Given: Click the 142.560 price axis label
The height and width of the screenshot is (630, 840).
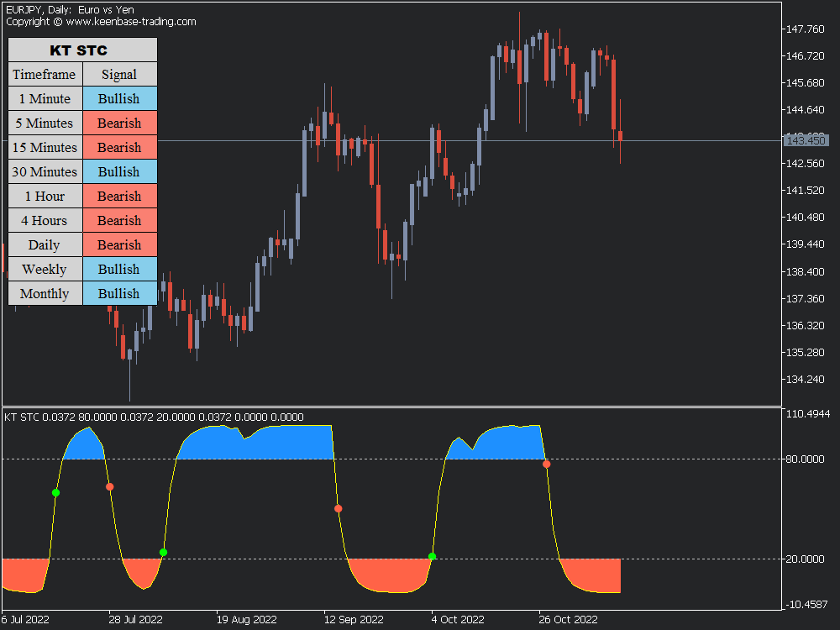Looking at the screenshot, I should click(806, 164).
